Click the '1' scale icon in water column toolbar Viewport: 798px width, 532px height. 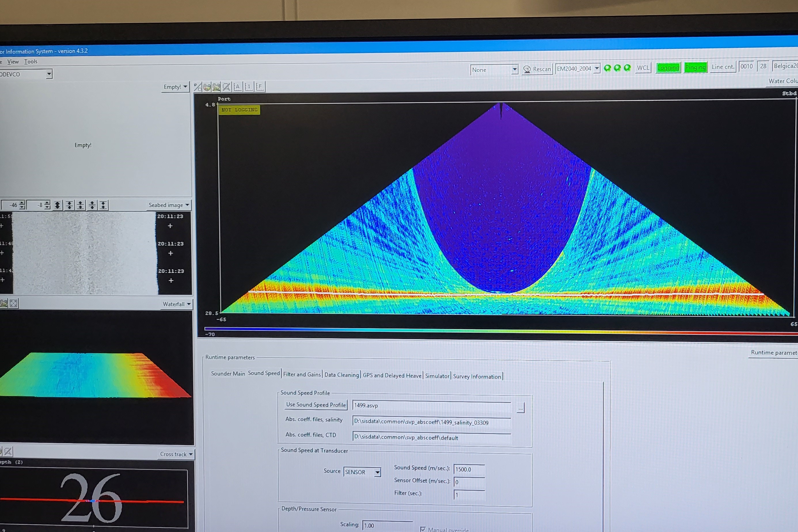click(x=248, y=87)
